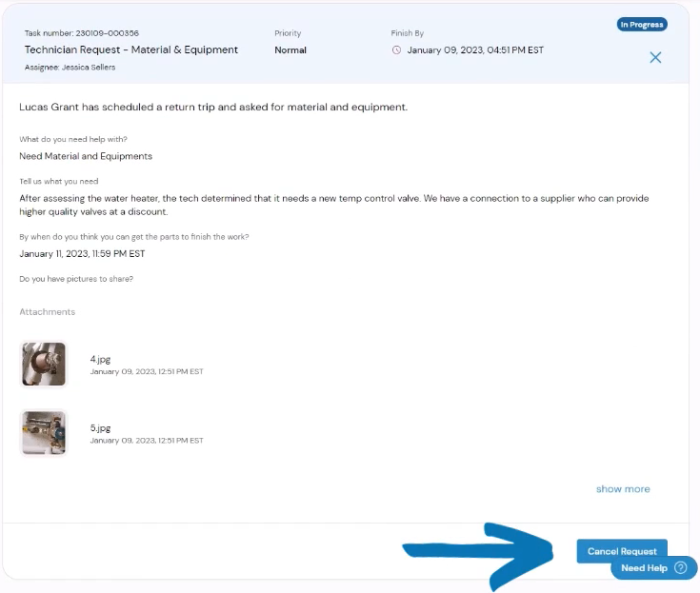Click the Cancel Request button

pos(622,551)
